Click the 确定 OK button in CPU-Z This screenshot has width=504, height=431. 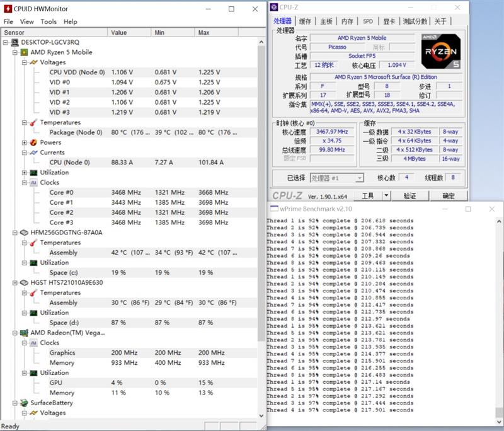447,195
